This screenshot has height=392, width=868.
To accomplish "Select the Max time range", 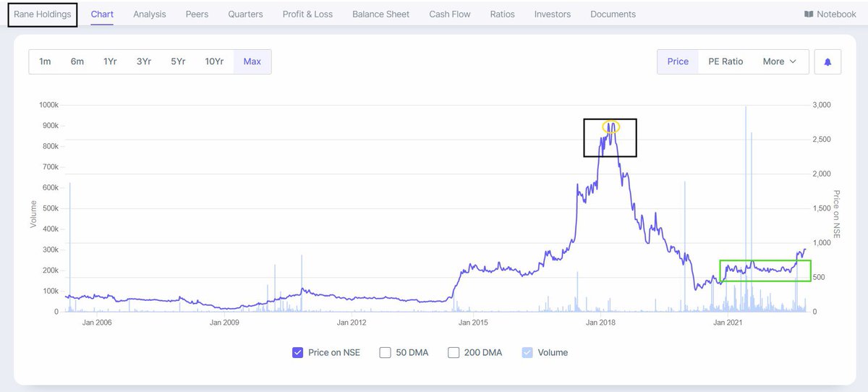I will pos(252,61).
